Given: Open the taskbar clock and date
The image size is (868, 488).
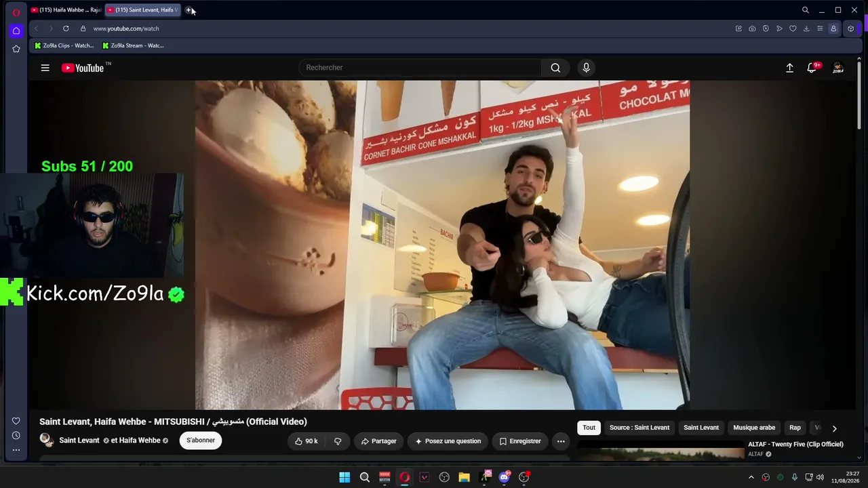Looking at the screenshot, I should click(846, 477).
